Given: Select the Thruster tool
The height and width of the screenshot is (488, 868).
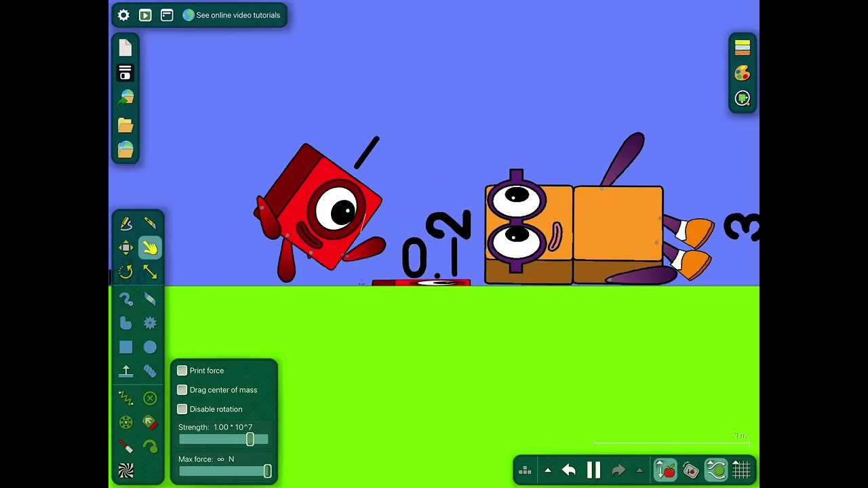Looking at the screenshot, I should pyautogui.click(x=150, y=423).
